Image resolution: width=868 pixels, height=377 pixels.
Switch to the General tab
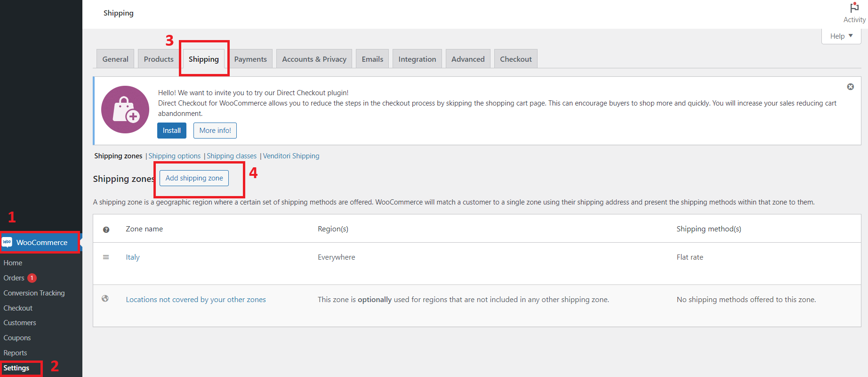point(115,59)
